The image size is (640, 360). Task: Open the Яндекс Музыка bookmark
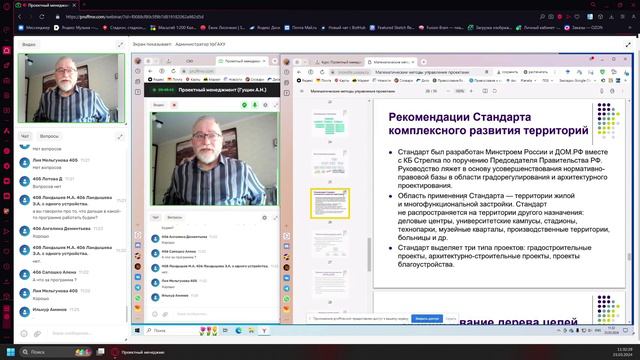pos(76,28)
